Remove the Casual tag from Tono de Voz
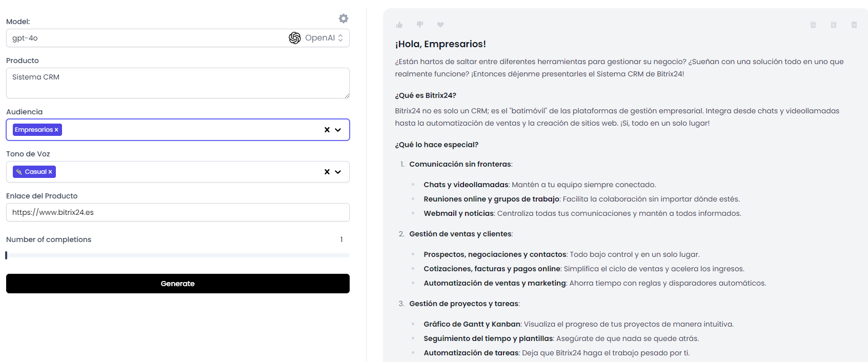The height and width of the screenshot is (362, 868). tap(50, 172)
